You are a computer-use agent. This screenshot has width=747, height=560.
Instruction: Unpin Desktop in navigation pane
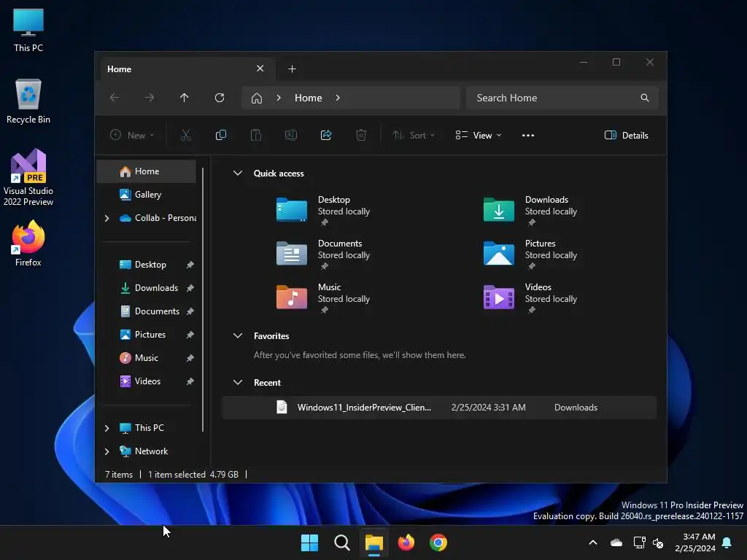click(190, 265)
